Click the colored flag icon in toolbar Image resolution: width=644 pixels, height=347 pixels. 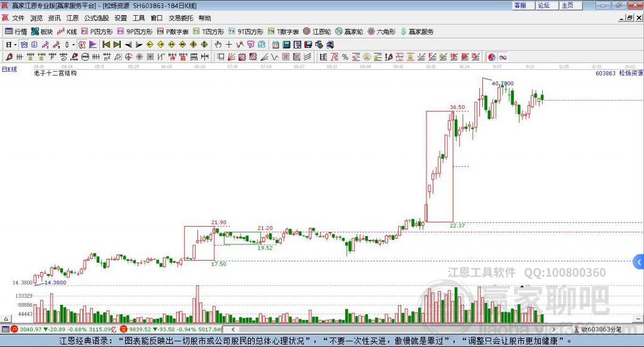(x=93, y=45)
